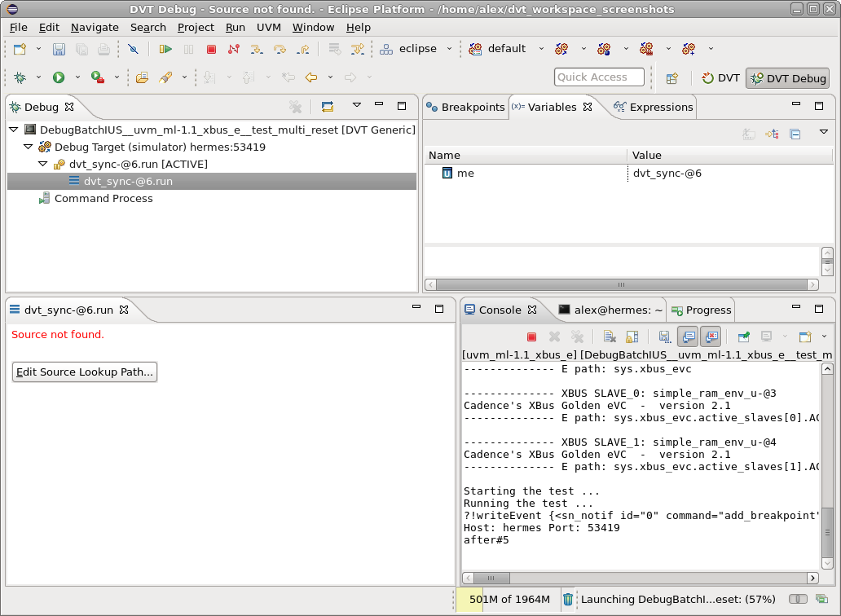Image resolution: width=841 pixels, height=616 pixels.
Task: Click the Remove All Terminated Launches icon
Action: coord(294,107)
